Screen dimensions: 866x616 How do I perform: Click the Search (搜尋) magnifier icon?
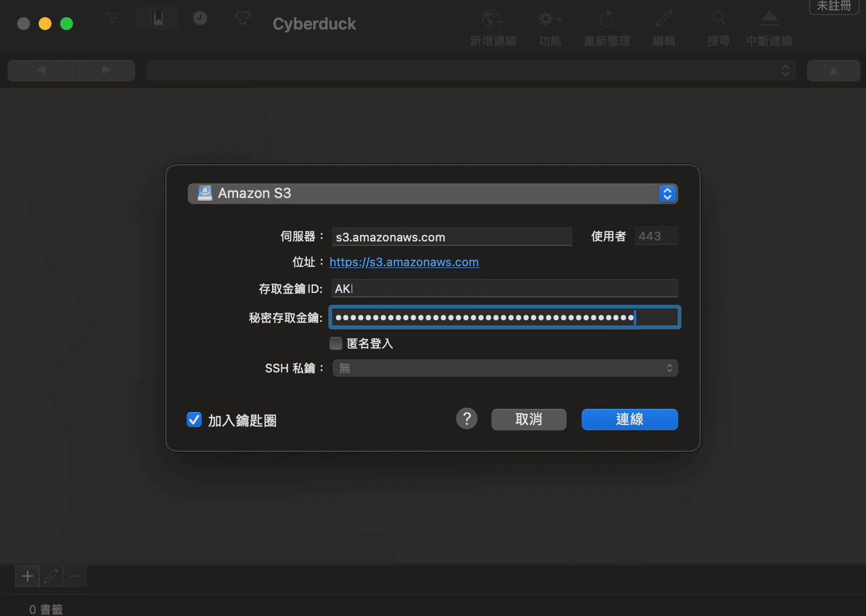pos(718,19)
